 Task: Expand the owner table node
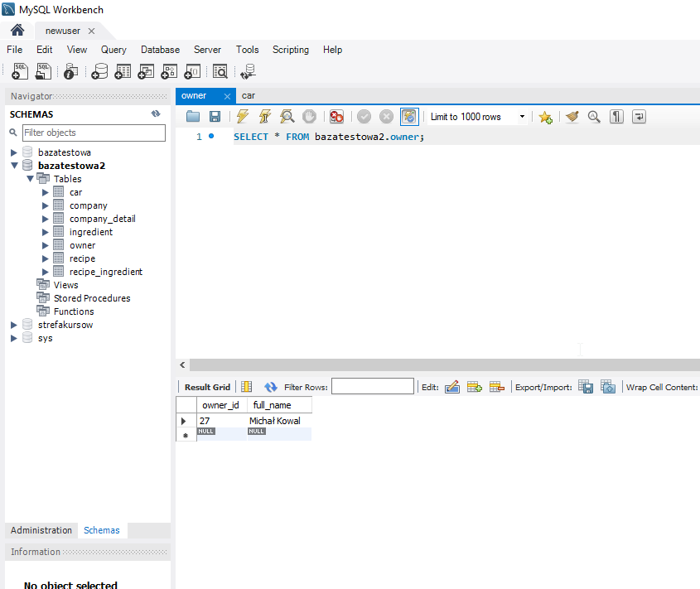coord(45,245)
